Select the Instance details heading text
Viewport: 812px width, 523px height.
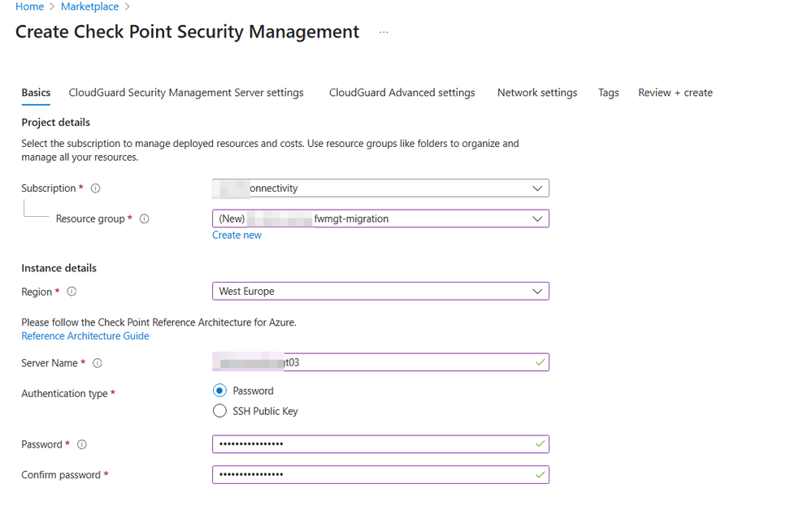tap(59, 268)
